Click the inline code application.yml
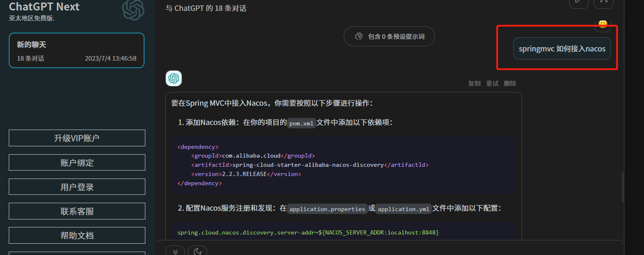Screen dimensions: 644x255 403,209
